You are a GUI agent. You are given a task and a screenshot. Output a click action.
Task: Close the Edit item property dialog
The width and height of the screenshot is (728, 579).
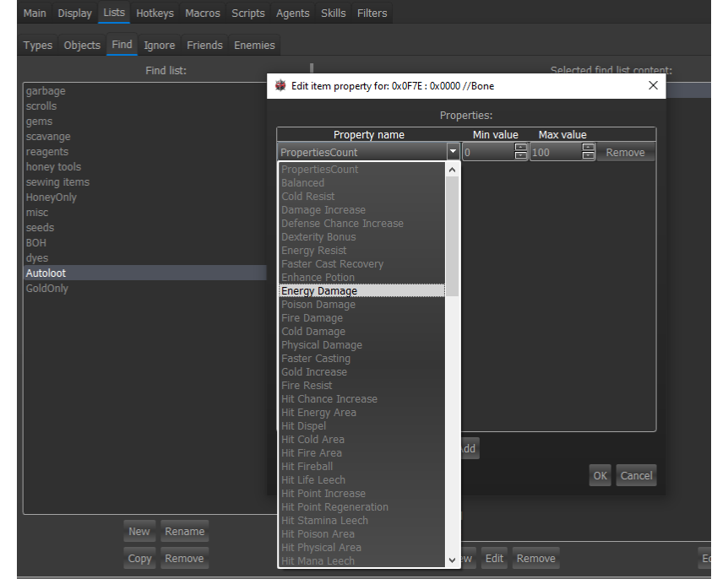(653, 85)
